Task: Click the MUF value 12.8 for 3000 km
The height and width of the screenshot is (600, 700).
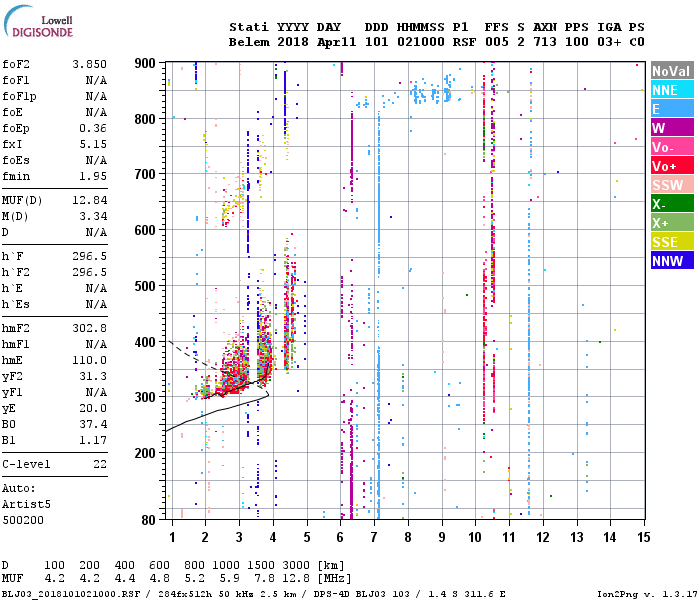Action: coord(295,578)
